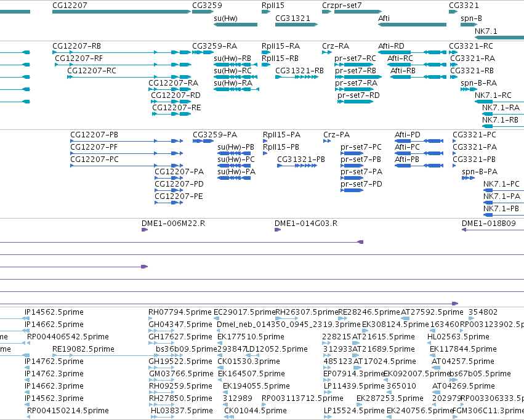Open the AT27592.5prime EST label
This screenshot has height=420, width=524.
pos(432,312)
